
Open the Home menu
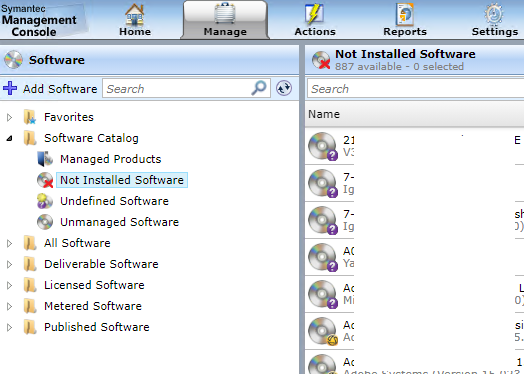tap(135, 20)
